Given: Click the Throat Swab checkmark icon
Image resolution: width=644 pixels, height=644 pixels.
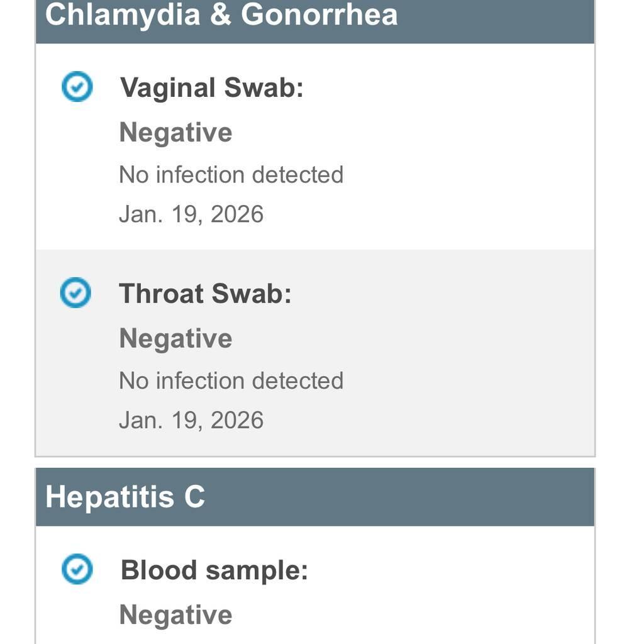Looking at the screenshot, I should click(x=75, y=293).
